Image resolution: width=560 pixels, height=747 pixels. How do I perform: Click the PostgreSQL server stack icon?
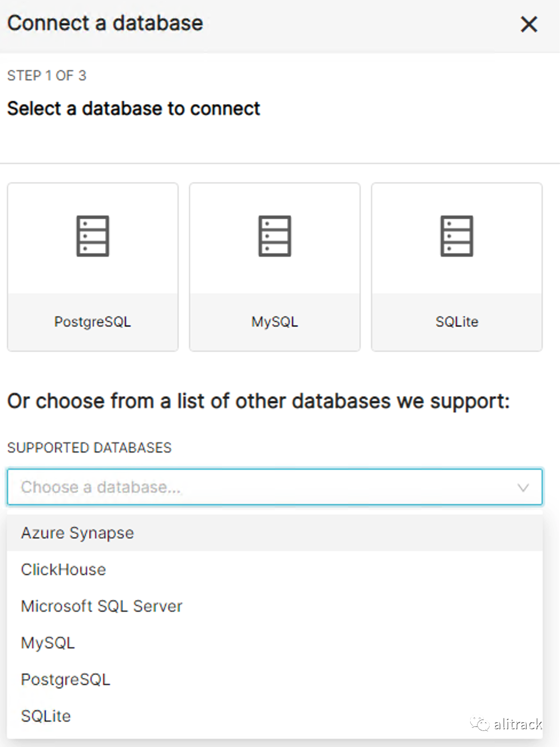93,236
